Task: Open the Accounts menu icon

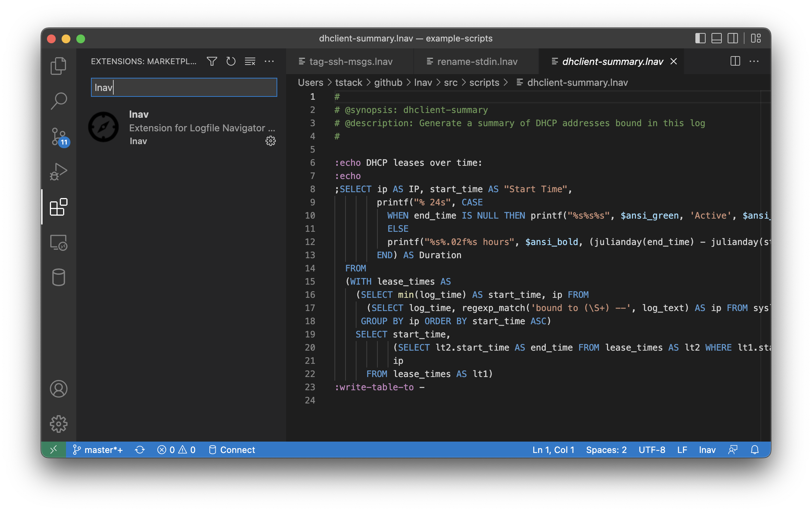Action: click(58, 389)
